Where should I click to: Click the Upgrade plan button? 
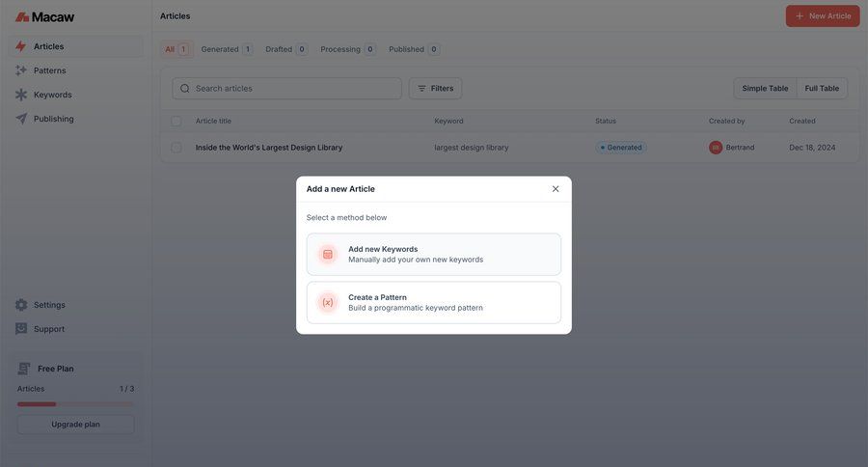coord(76,425)
